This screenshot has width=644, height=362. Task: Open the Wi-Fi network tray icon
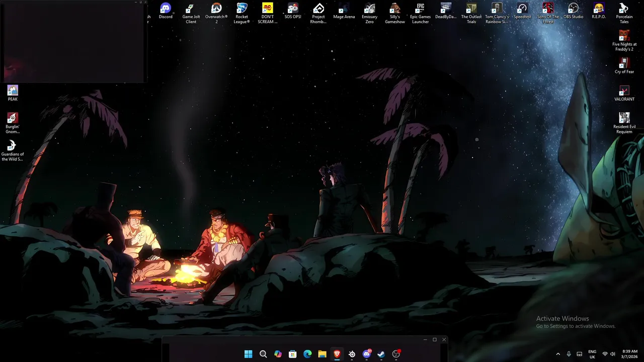(605, 354)
